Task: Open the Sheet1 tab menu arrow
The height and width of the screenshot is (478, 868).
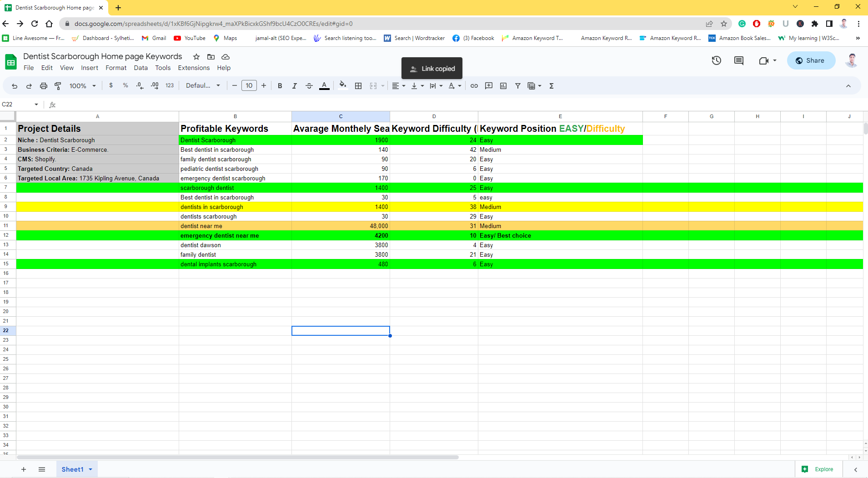Action: tap(90, 469)
